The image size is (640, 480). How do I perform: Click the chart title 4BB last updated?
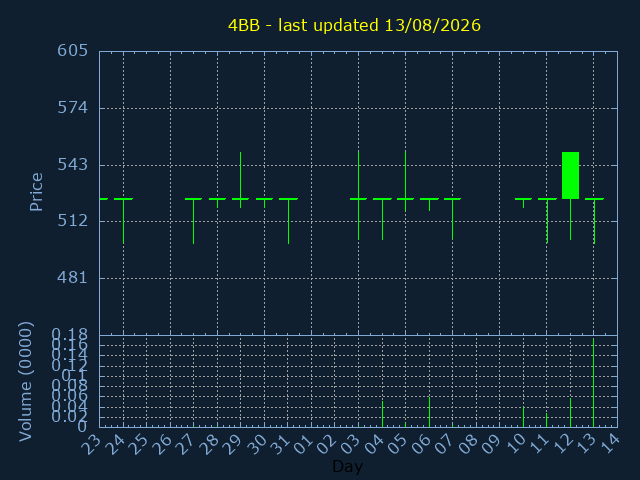354,25
